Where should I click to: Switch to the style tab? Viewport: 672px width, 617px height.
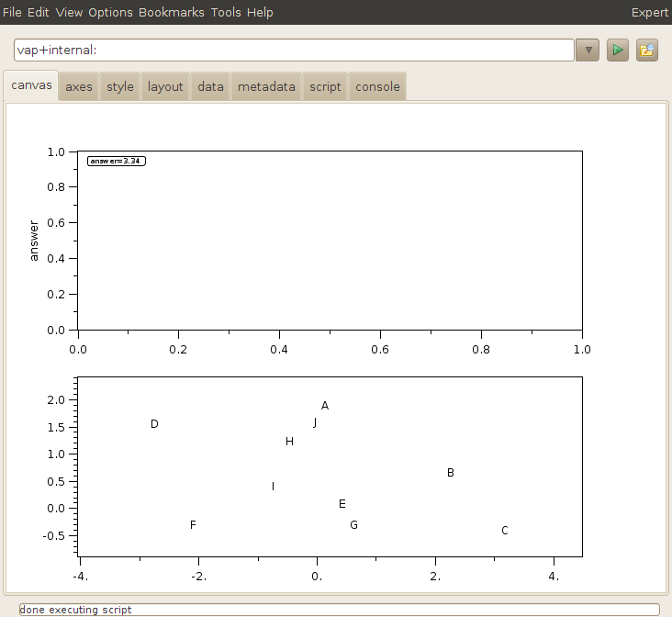[x=120, y=86]
